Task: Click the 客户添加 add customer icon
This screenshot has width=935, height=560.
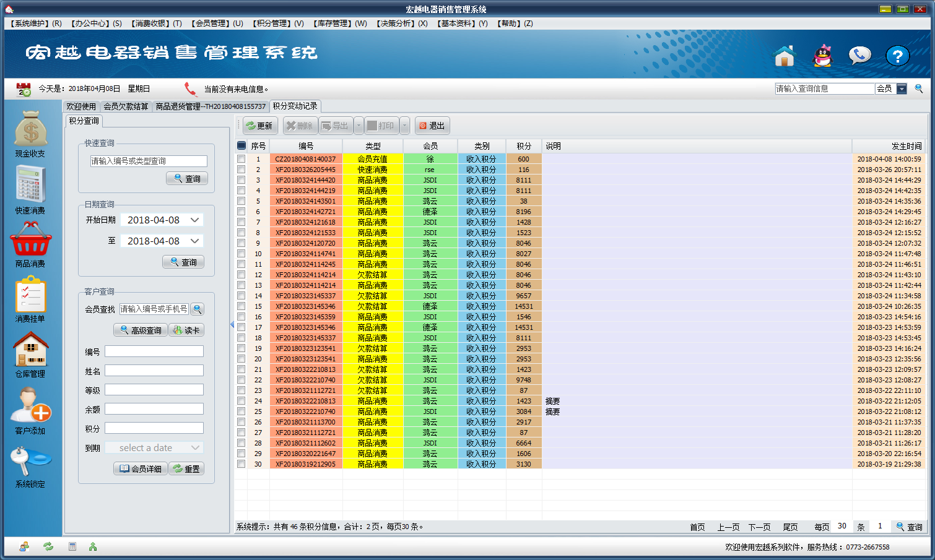Action: (x=30, y=405)
